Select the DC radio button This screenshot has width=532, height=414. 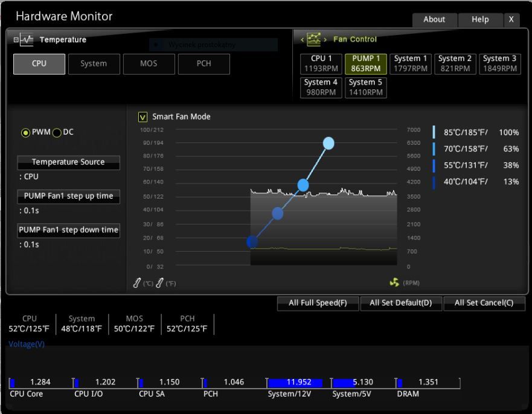(x=57, y=133)
